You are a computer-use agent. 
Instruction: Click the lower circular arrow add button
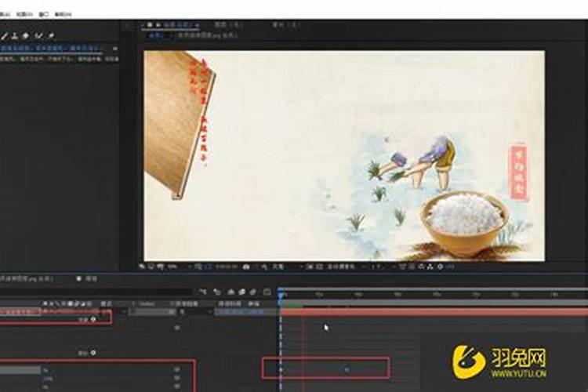click(93, 353)
